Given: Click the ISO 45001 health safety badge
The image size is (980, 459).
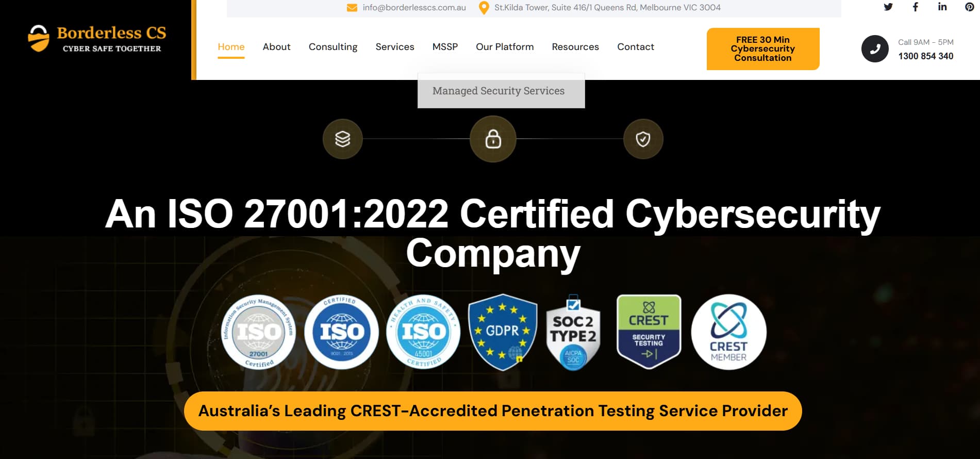Looking at the screenshot, I should [x=424, y=333].
